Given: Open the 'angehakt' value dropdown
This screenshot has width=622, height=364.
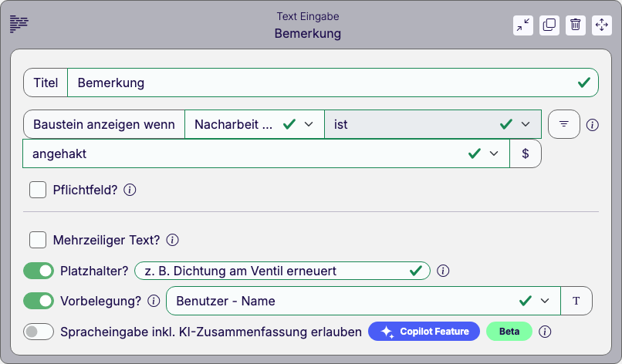Looking at the screenshot, I should click(x=266, y=153).
